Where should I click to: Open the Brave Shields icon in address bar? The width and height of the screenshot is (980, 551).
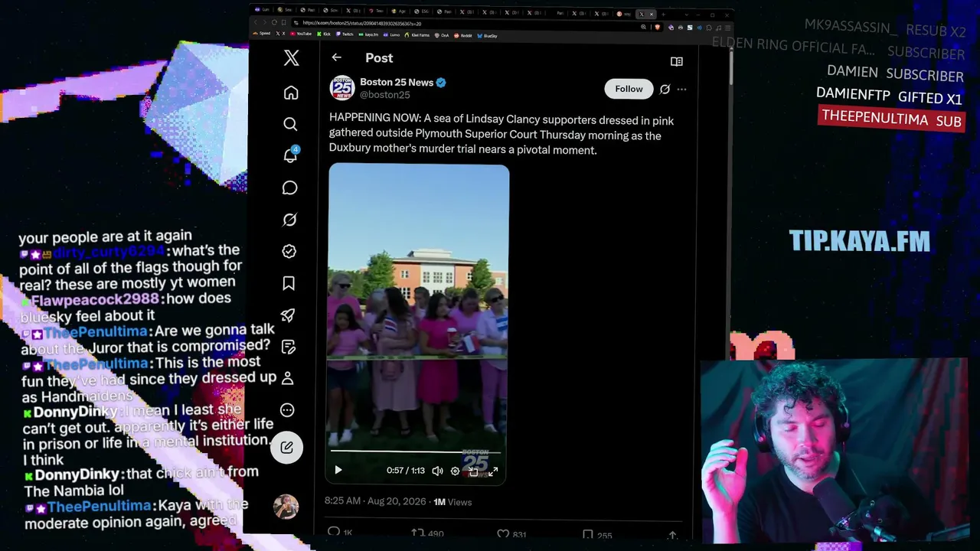[657, 28]
